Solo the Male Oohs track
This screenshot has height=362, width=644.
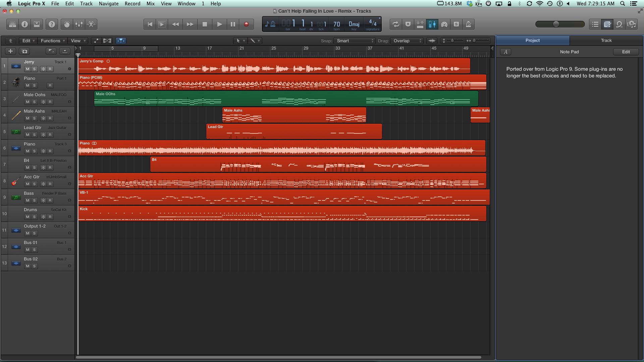click(x=34, y=102)
